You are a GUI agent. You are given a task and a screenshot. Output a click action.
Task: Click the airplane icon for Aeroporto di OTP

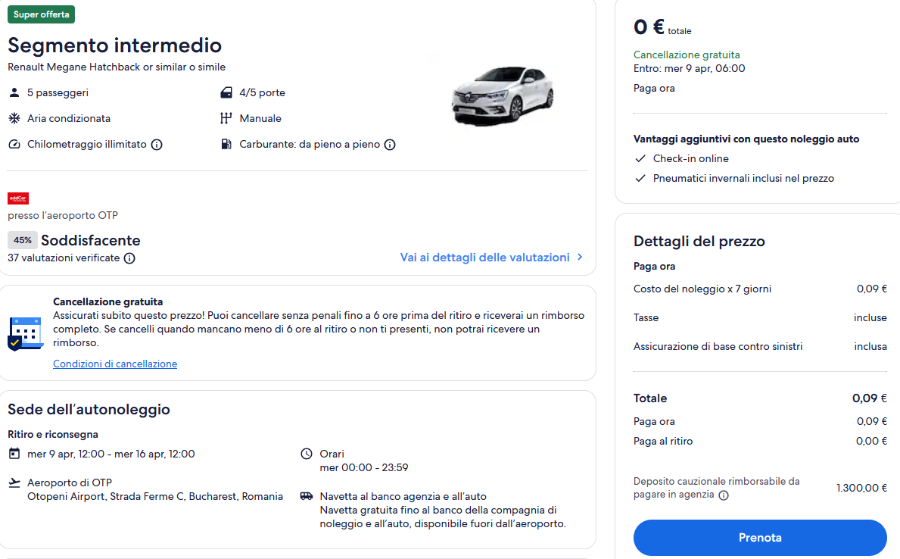(14, 483)
